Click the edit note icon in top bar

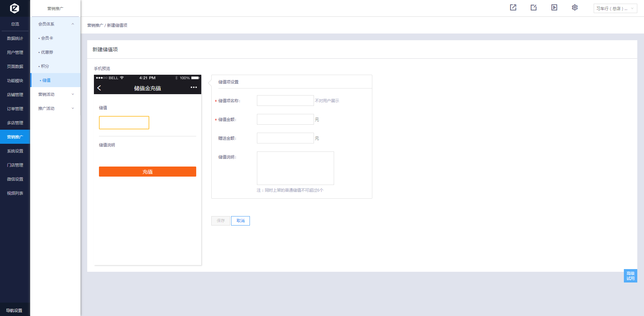coord(534,7)
